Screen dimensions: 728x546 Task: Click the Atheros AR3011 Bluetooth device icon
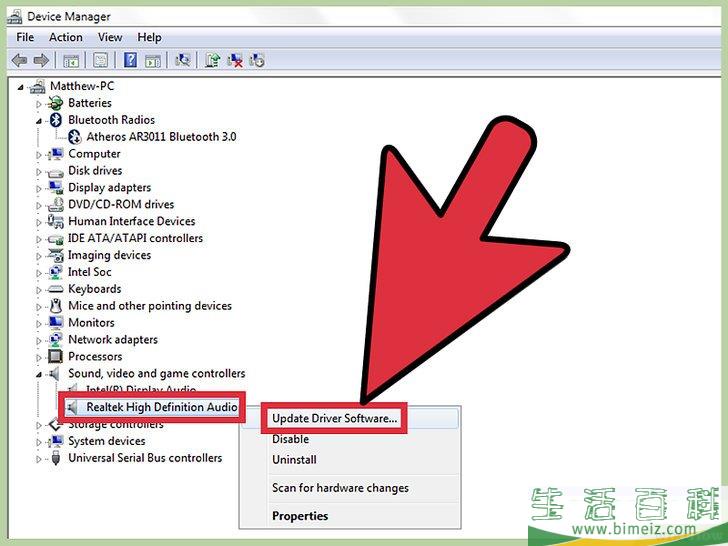[74, 136]
